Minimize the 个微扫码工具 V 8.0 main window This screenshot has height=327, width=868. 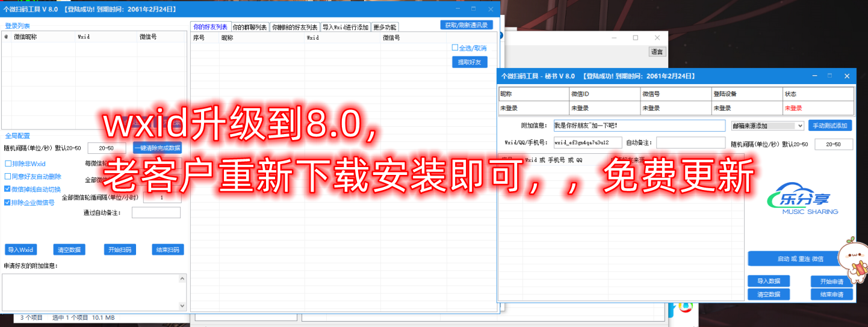[457, 9]
